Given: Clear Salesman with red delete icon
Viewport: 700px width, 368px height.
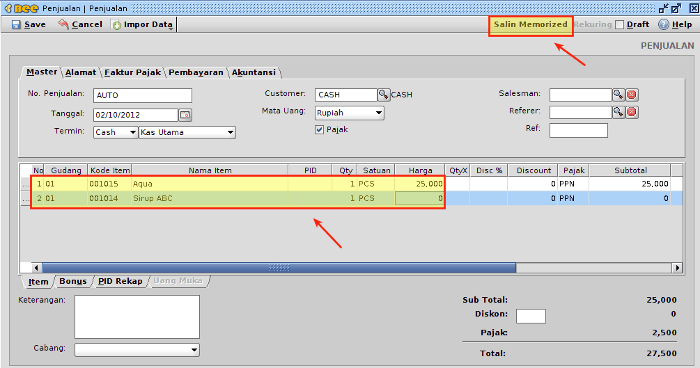Looking at the screenshot, I should 631,95.
